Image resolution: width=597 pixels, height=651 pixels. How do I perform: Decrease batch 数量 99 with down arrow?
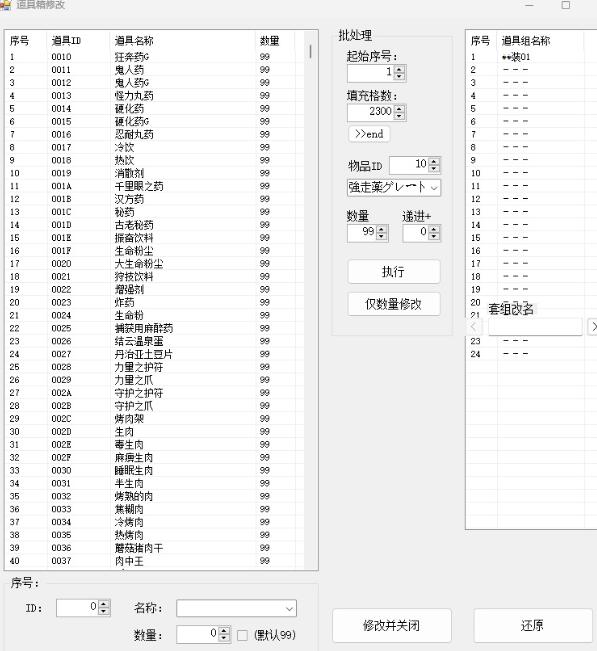coord(382,236)
